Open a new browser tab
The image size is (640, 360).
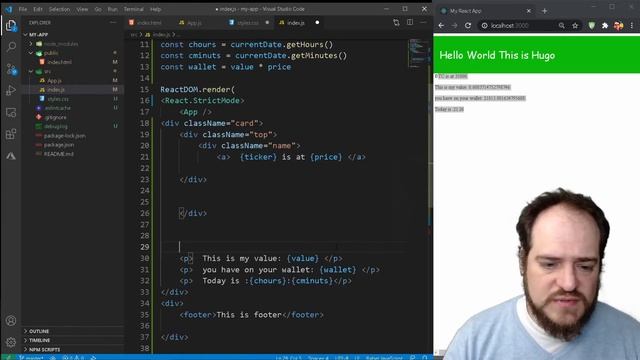click(544, 11)
